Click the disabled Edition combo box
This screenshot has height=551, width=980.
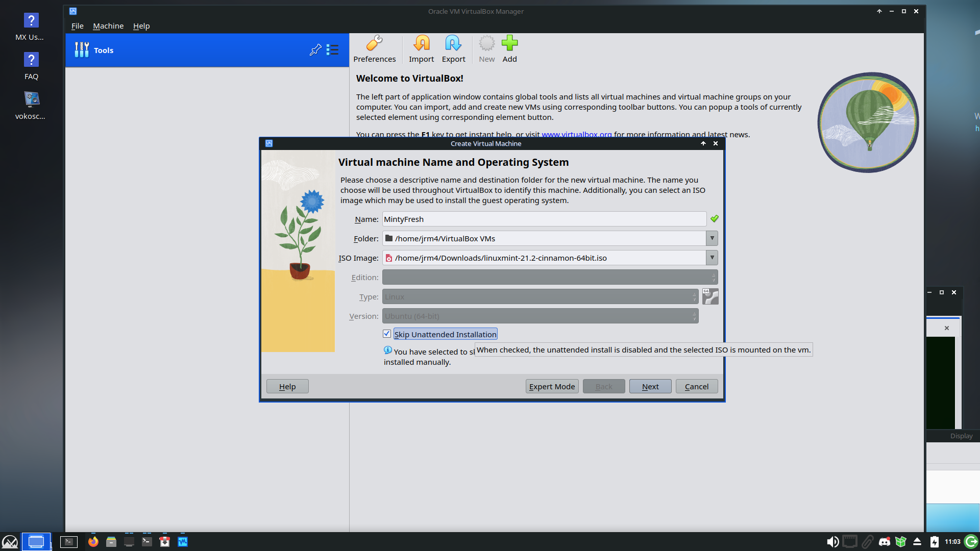pos(550,277)
